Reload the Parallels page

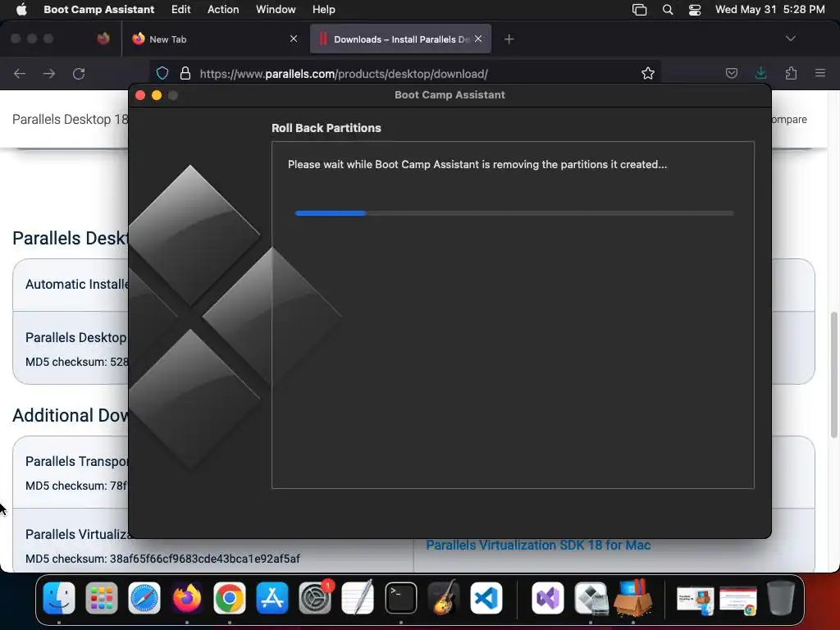pos(79,73)
